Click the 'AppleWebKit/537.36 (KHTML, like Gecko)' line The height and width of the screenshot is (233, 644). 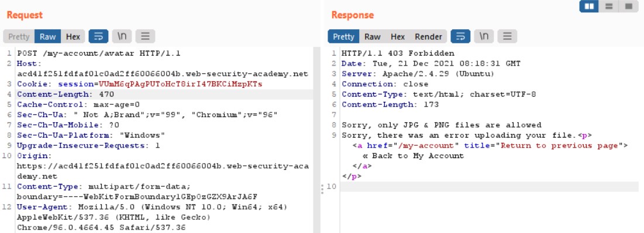coord(114,218)
